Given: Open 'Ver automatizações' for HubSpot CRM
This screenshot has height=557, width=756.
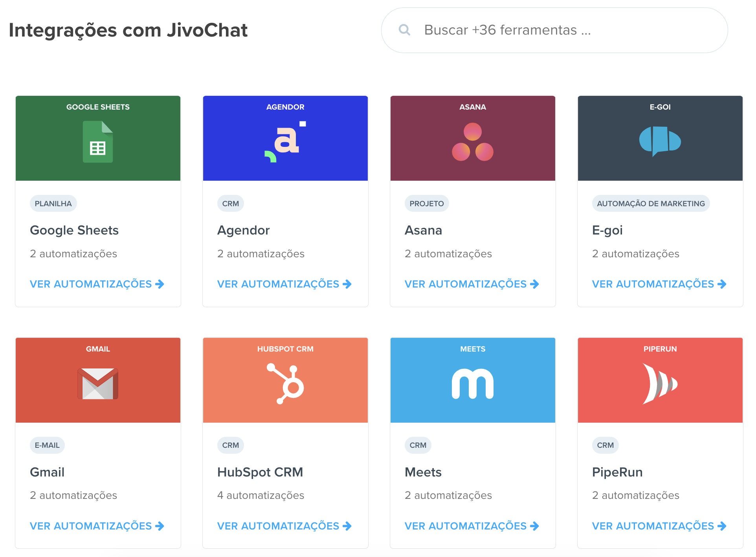Looking at the screenshot, I should point(284,526).
